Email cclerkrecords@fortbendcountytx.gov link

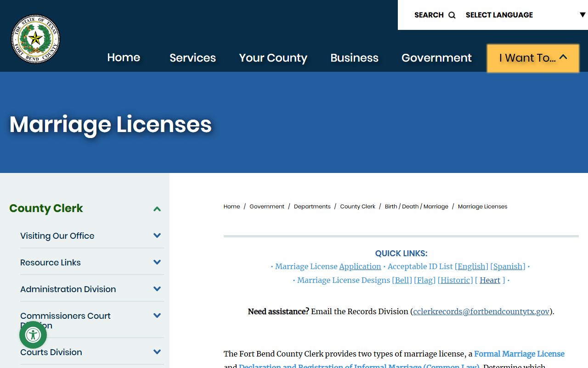point(481,311)
